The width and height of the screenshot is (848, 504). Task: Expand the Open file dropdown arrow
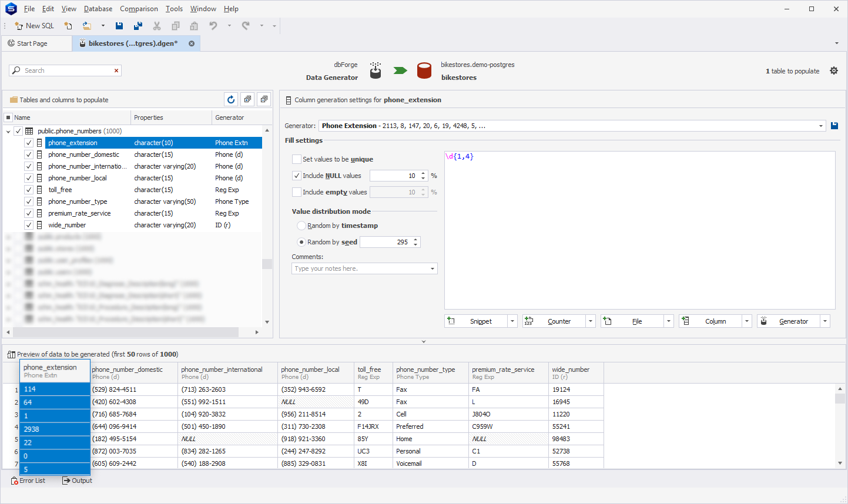(103, 26)
